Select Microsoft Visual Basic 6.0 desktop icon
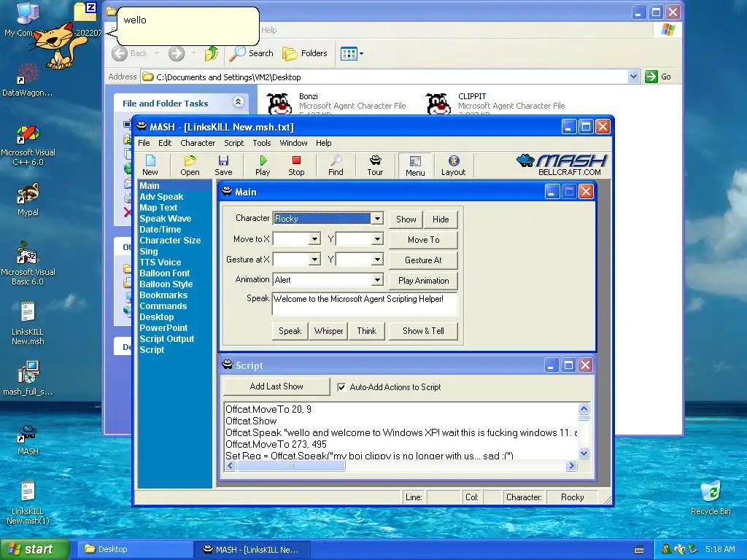 [28, 263]
